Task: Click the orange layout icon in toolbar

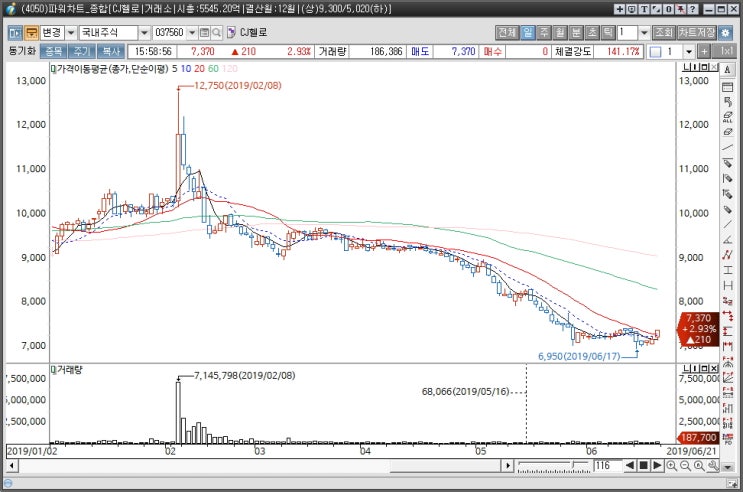Action: 31,32
